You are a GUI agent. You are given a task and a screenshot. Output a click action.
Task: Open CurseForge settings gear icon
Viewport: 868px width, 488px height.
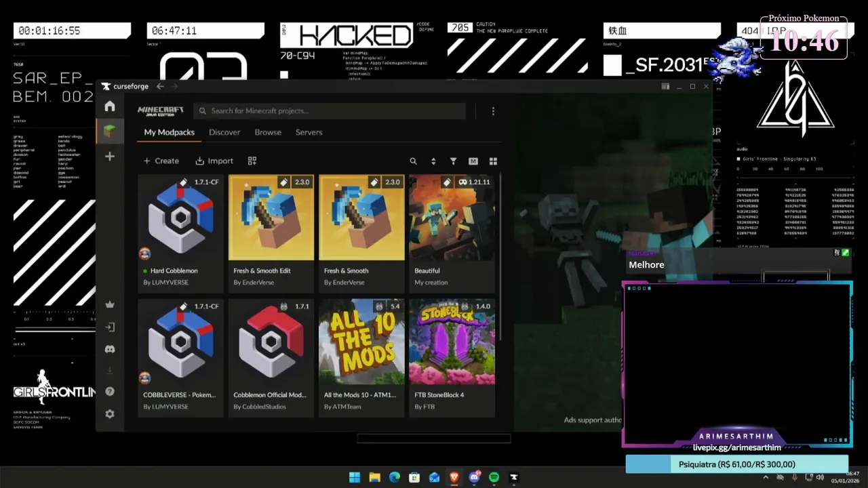pyautogui.click(x=110, y=414)
